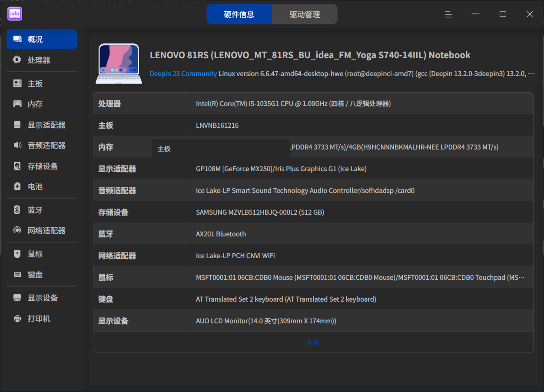The image size is (544, 392).
Task: Select the 存储设备 storage icon in sidebar
Action: 17,166
